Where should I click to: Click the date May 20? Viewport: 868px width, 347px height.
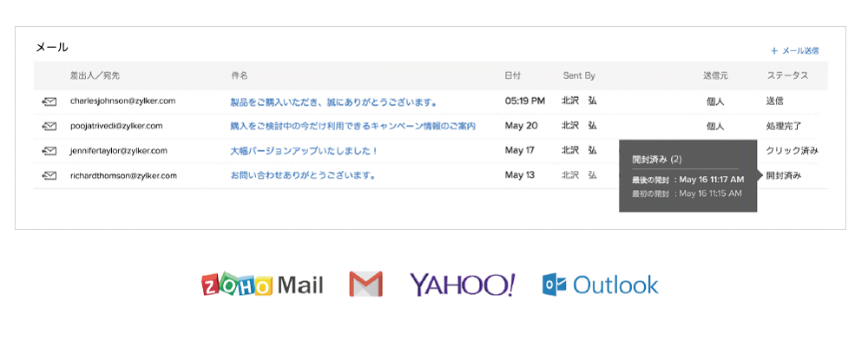coord(521,126)
